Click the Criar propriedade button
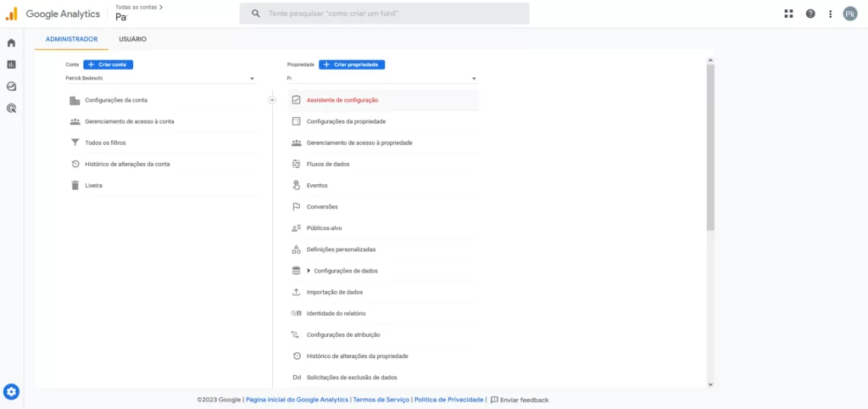868x409 pixels. click(x=352, y=64)
